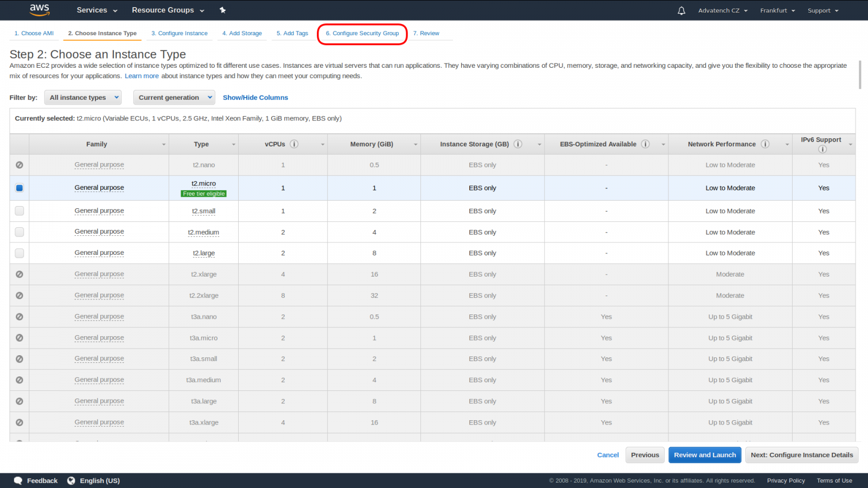Click the pin shortcut icon in navbar
The image size is (868, 488).
pyautogui.click(x=222, y=10)
